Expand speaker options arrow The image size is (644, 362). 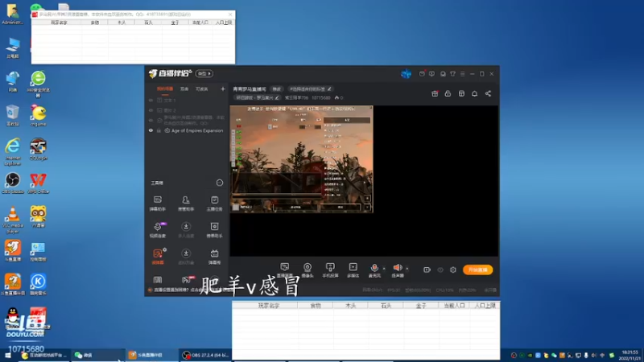(407, 269)
